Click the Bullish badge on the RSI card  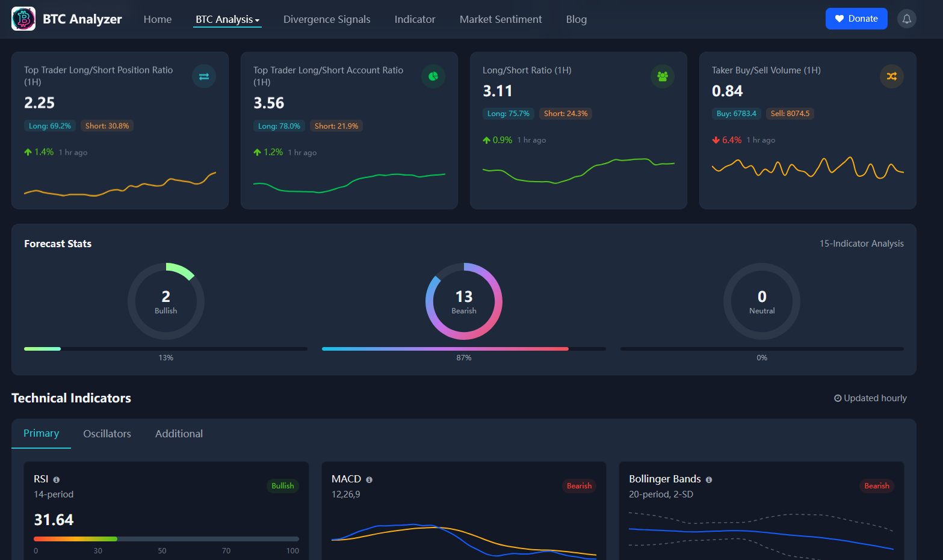click(x=282, y=485)
